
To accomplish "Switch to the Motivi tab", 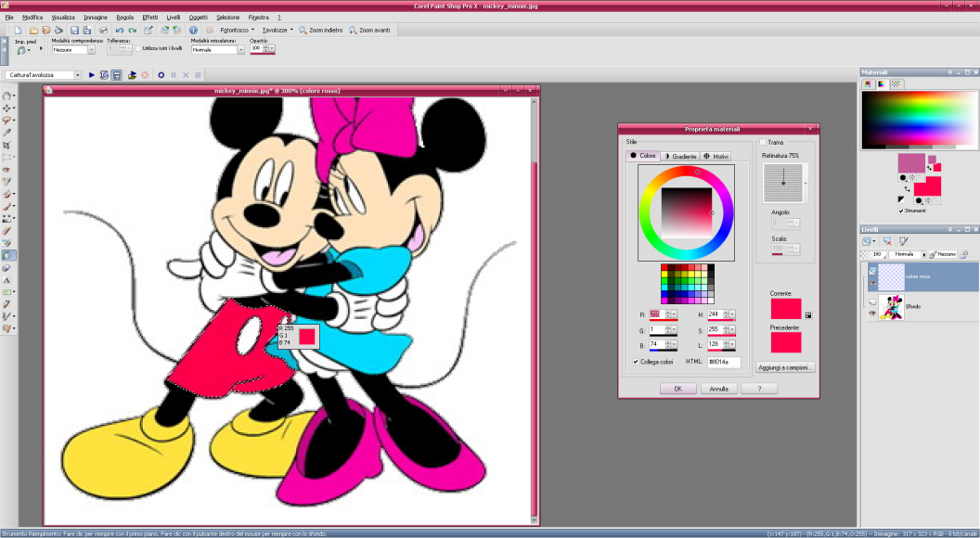I will [716, 156].
